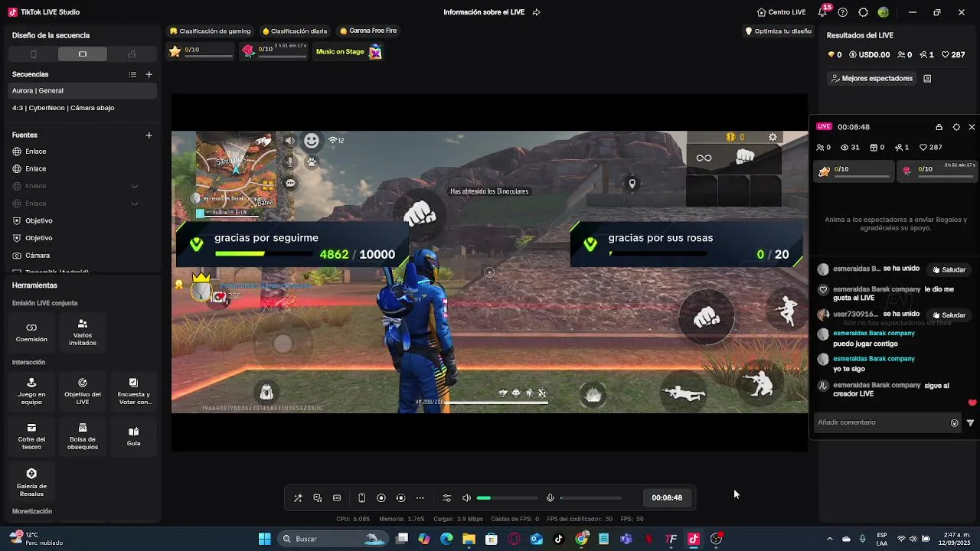
Task: Send the comment with the arrow icon
Action: pos(970,422)
